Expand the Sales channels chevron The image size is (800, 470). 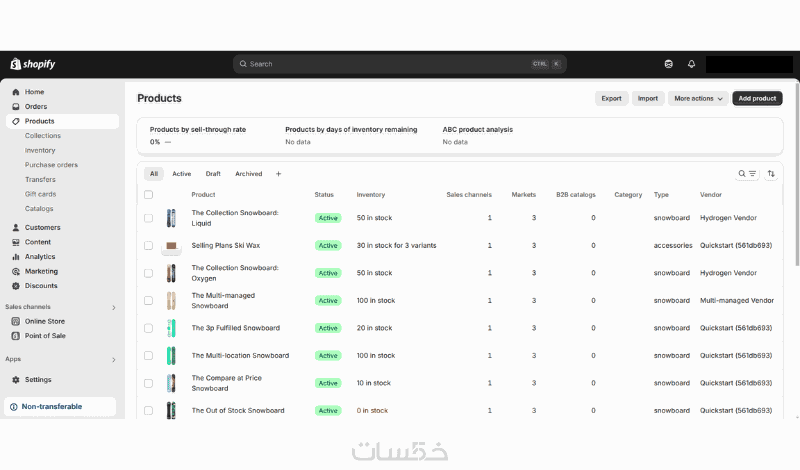tap(114, 307)
